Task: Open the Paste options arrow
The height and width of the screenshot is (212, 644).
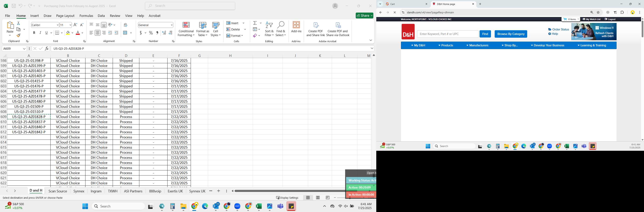Action: coord(10,35)
